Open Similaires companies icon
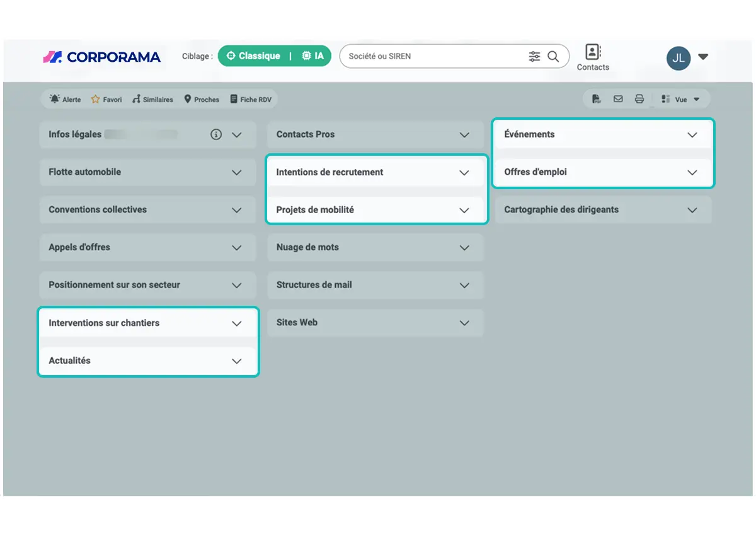 pos(136,100)
